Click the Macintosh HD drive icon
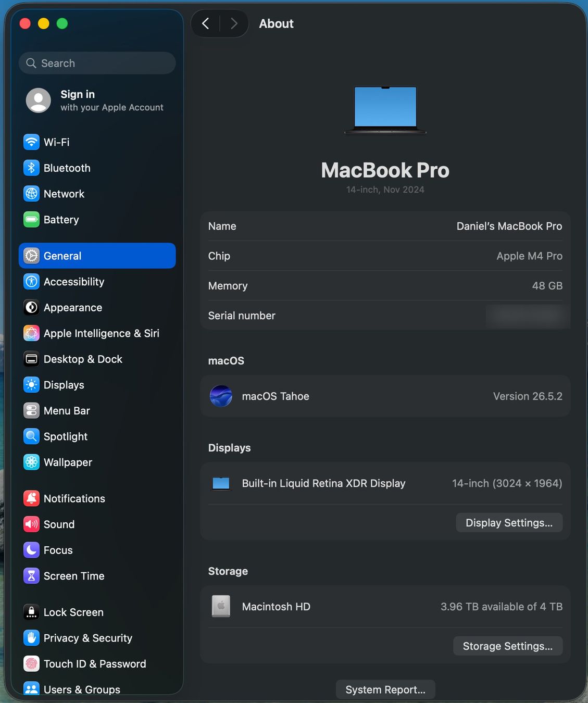 pyautogui.click(x=221, y=606)
